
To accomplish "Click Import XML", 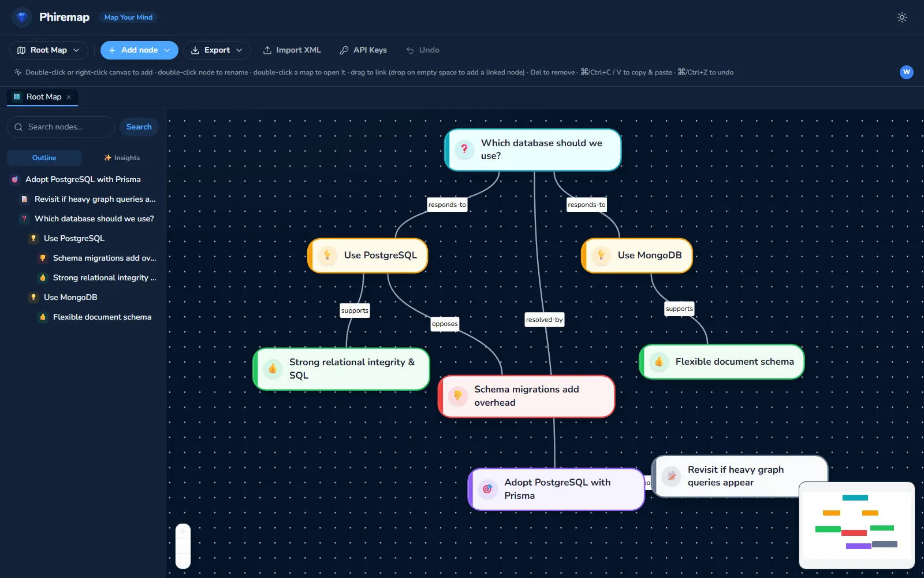I will [x=292, y=50].
